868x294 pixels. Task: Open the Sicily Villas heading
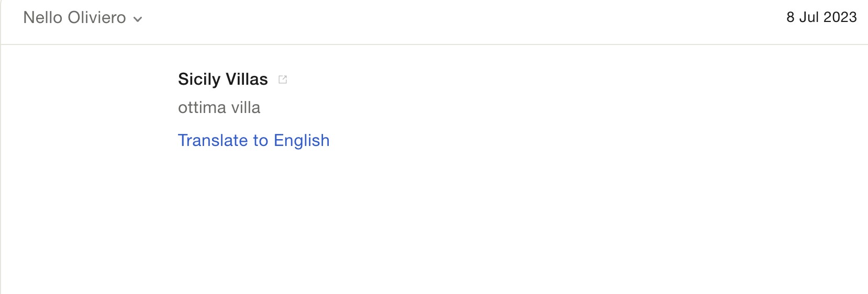222,80
